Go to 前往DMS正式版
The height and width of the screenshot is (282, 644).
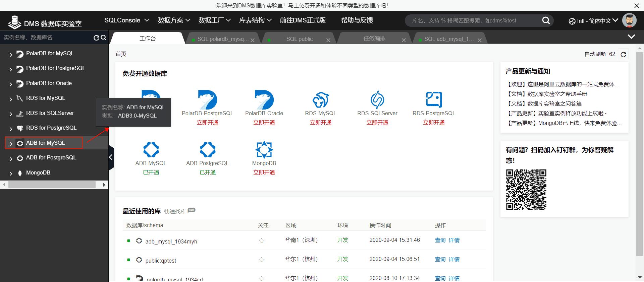click(303, 20)
